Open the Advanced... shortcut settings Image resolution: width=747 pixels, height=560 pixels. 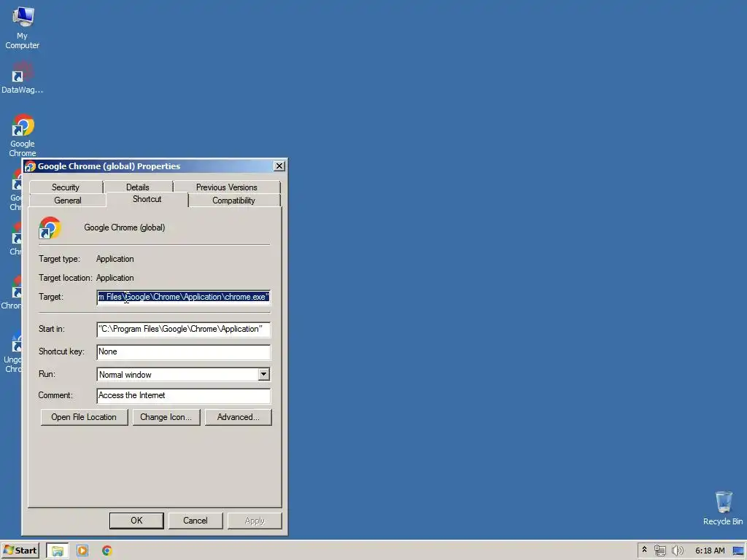[x=239, y=417]
